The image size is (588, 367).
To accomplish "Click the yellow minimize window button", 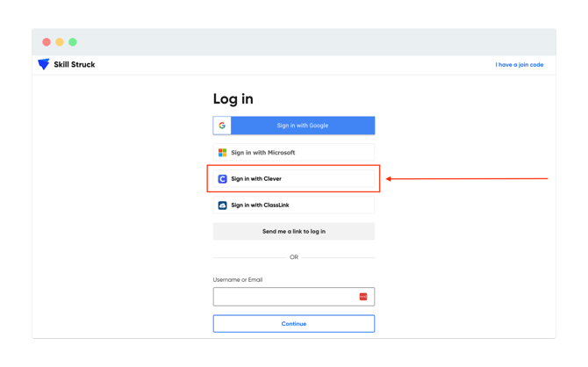I will coord(60,42).
